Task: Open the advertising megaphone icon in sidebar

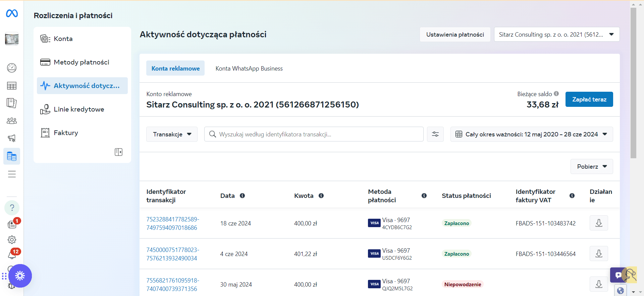Action: [x=12, y=138]
